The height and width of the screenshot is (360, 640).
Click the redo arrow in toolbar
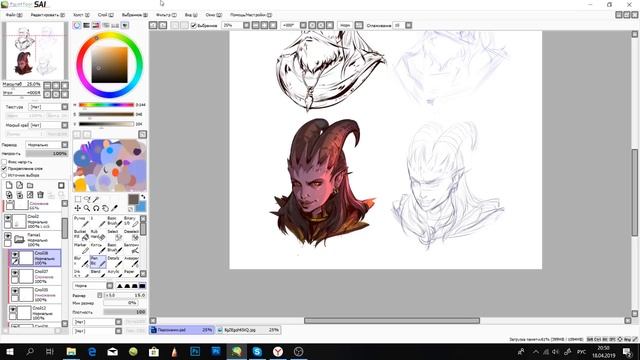162,25
